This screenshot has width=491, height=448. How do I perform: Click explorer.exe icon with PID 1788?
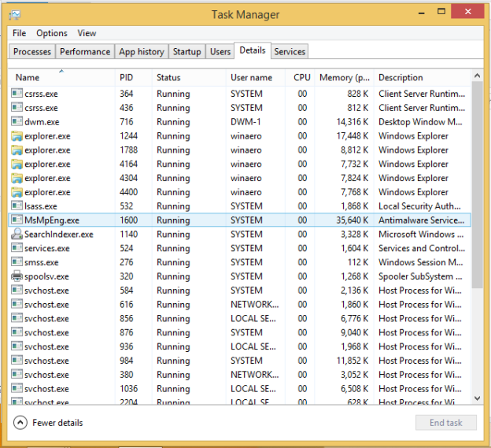pos(17,150)
